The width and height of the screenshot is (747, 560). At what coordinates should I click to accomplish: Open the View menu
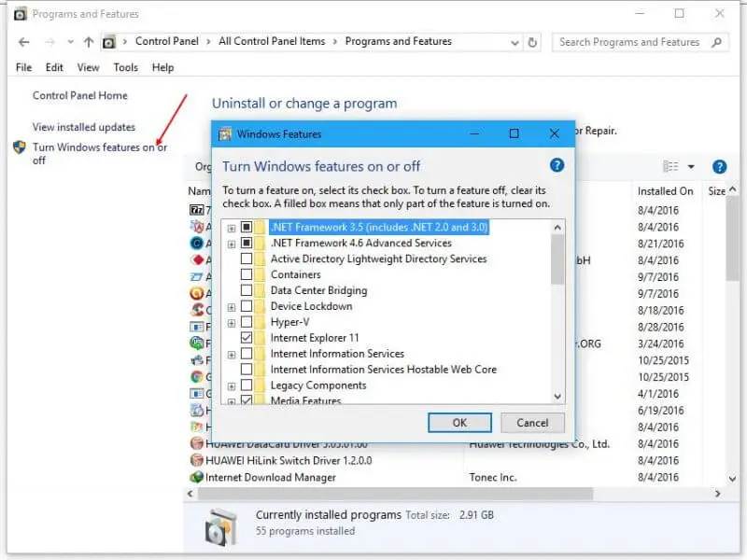coord(88,67)
